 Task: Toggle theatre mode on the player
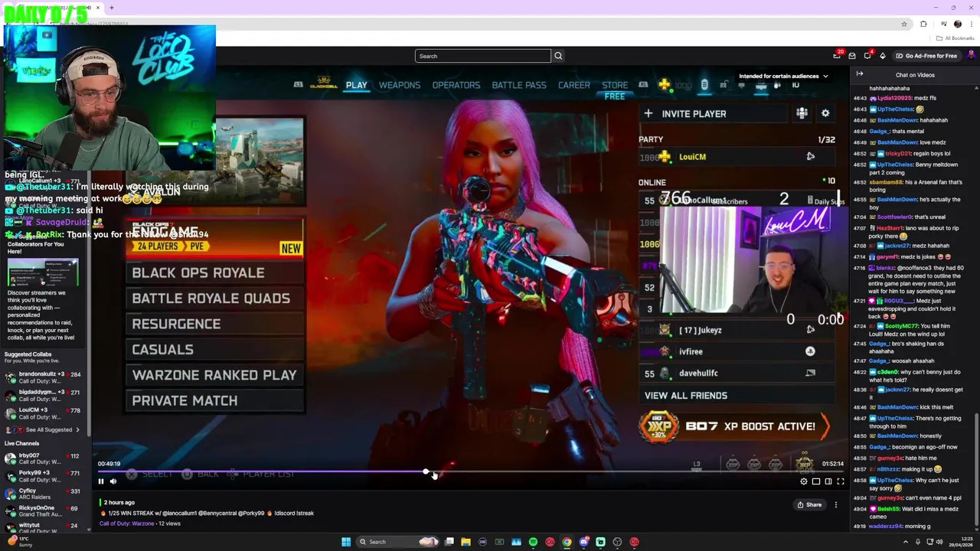click(x=828, y=481)
